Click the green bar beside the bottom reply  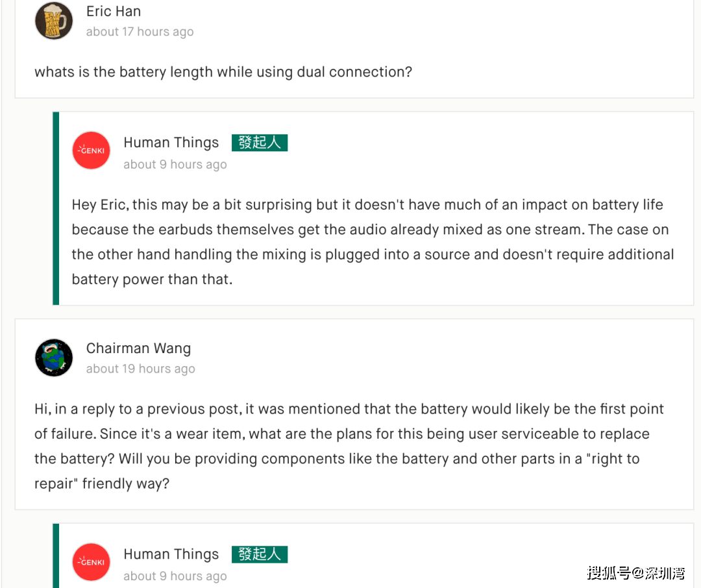pyautogui.click(x=56, y=556)
